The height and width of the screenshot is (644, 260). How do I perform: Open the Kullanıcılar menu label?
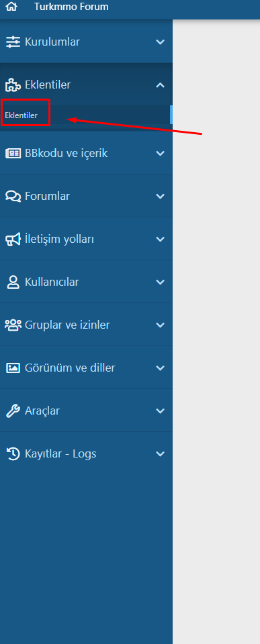click(52, 282)
